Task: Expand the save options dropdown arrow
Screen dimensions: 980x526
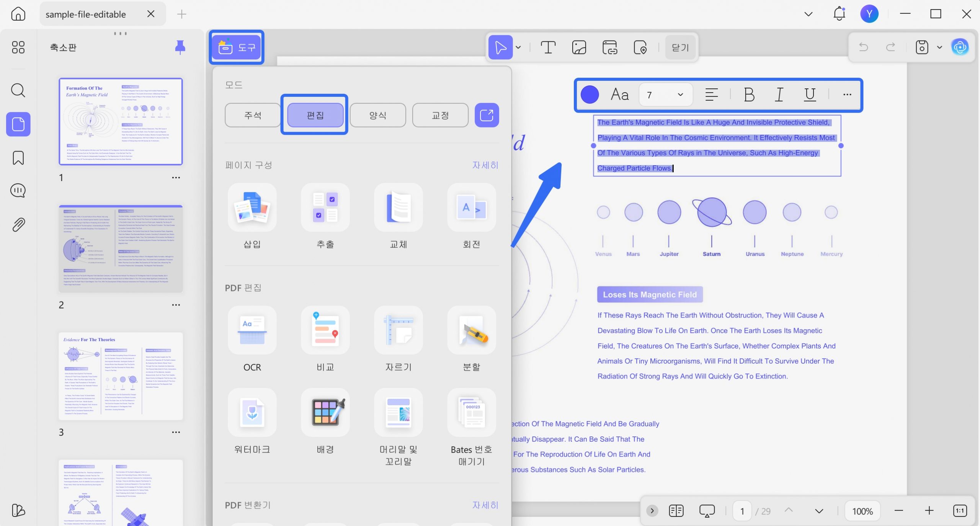Action: point(939,47)
